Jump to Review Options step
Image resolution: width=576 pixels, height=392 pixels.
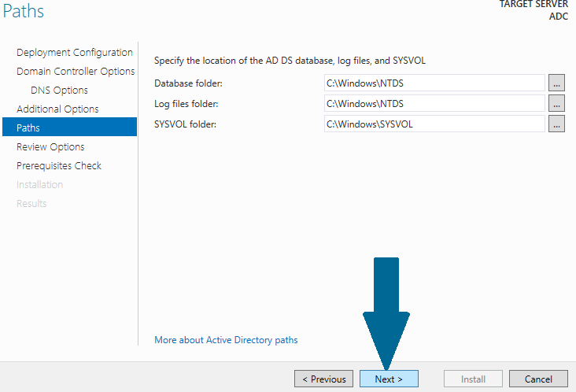(50, 147)
